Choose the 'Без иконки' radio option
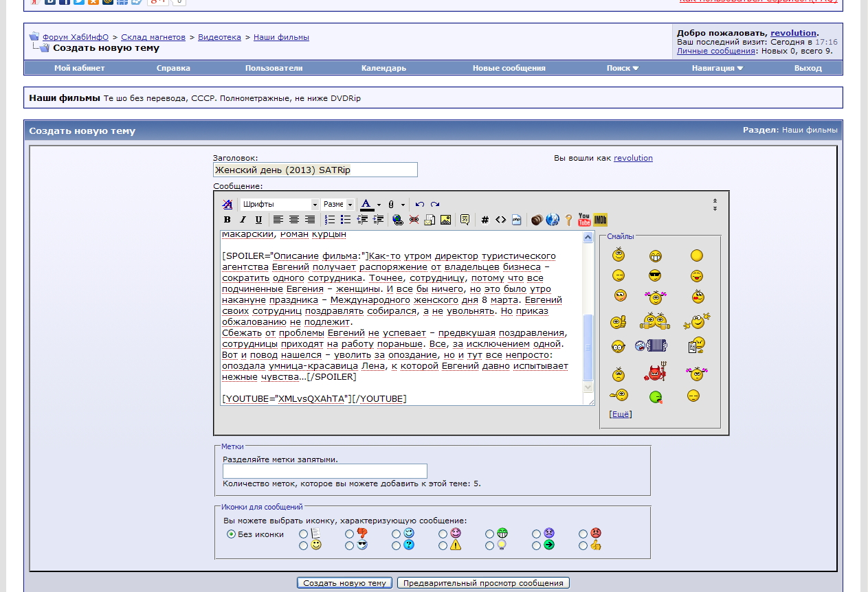This screenshot has height=592, width=868. (x=232, y=534)
